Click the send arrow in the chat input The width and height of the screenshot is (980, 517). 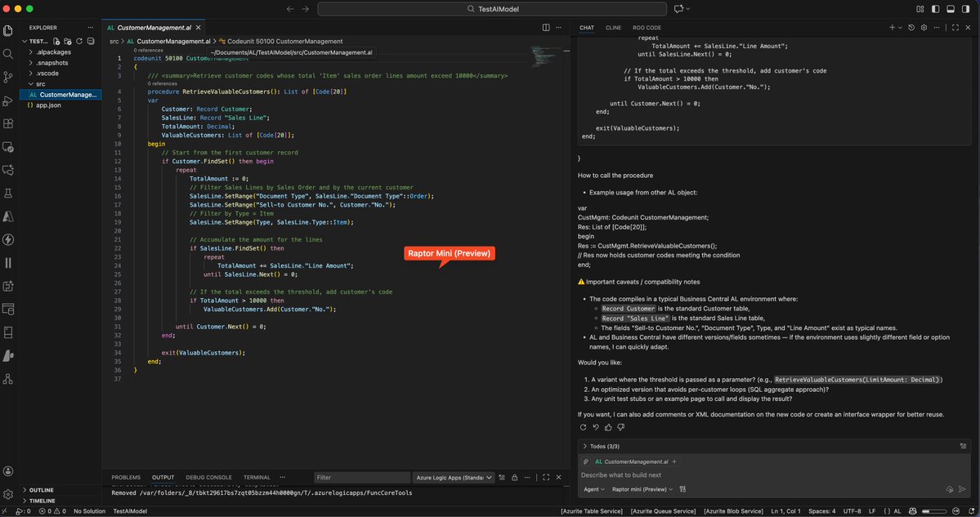click(x=963, y=488)
